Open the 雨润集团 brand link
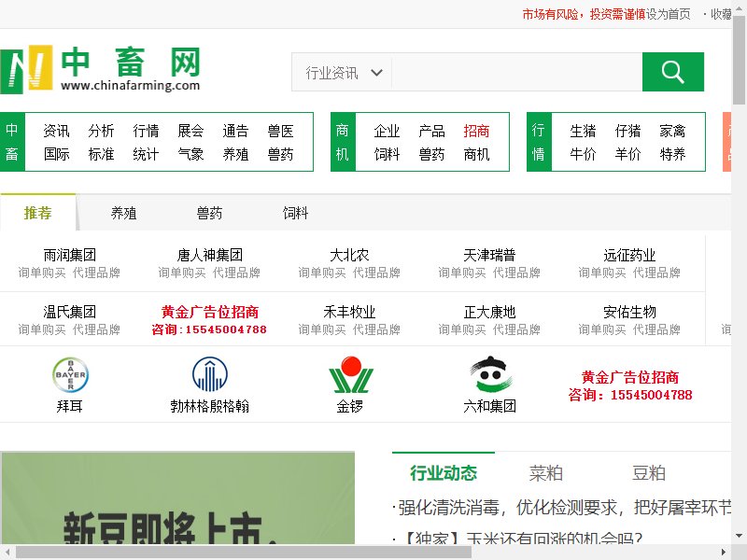This screenshot has width=747, height=560. 69,255
